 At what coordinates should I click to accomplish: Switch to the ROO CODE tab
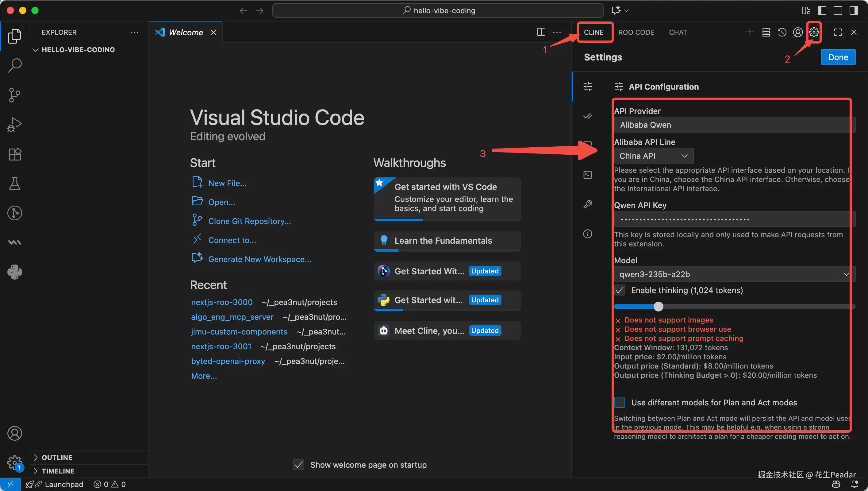636,32
